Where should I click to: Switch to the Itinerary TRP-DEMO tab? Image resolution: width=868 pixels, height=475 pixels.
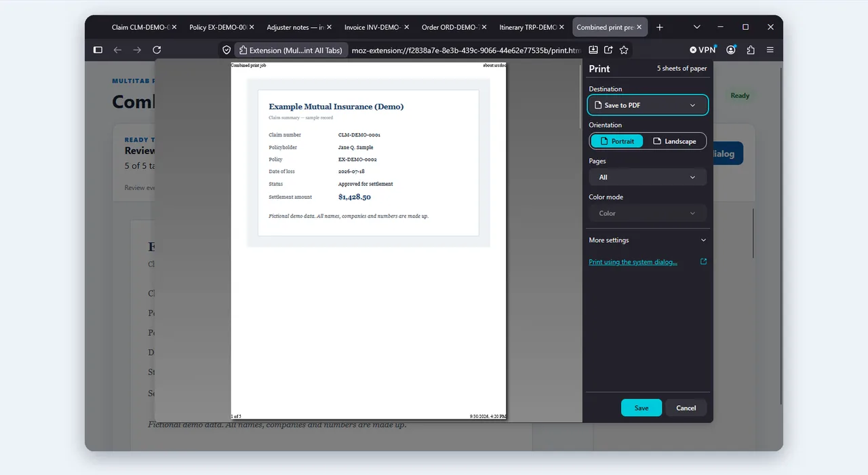click(526, 27)
